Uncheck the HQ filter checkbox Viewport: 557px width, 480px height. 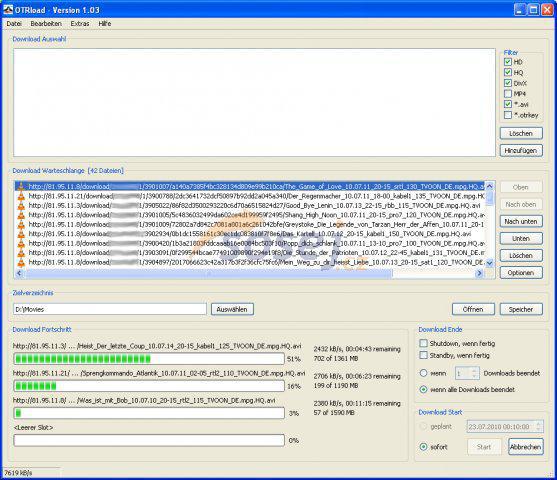pos(508,72)
